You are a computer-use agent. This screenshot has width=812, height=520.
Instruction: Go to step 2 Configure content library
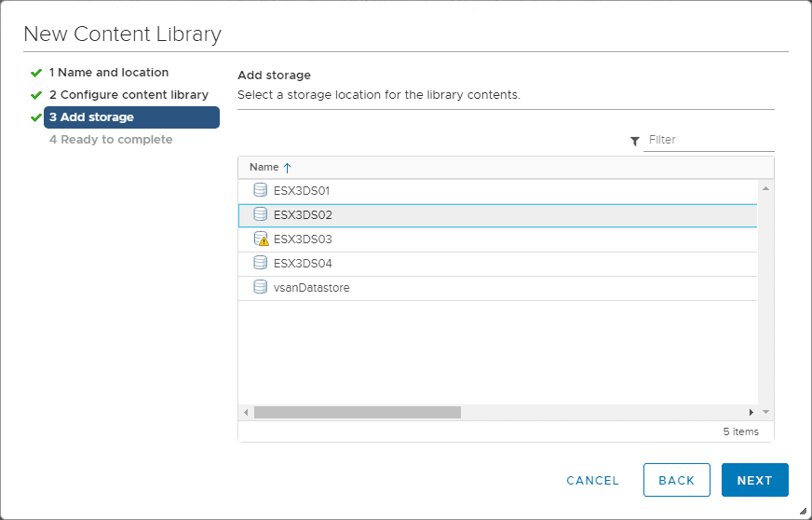pyautogui.click(x=129, y=95)
